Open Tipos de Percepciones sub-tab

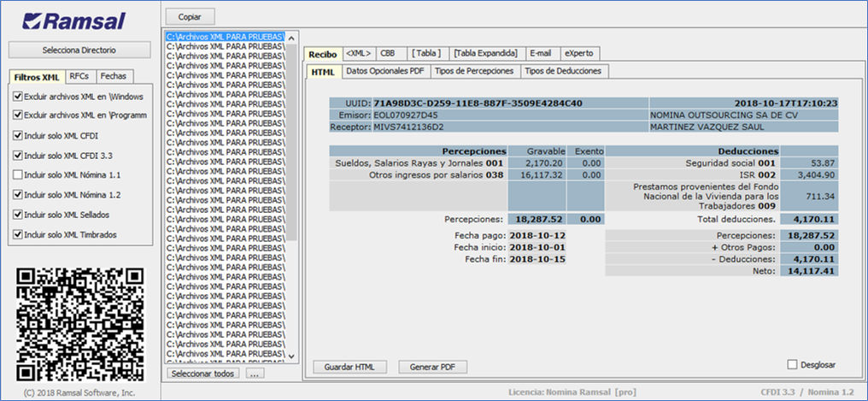coord(475,71)
